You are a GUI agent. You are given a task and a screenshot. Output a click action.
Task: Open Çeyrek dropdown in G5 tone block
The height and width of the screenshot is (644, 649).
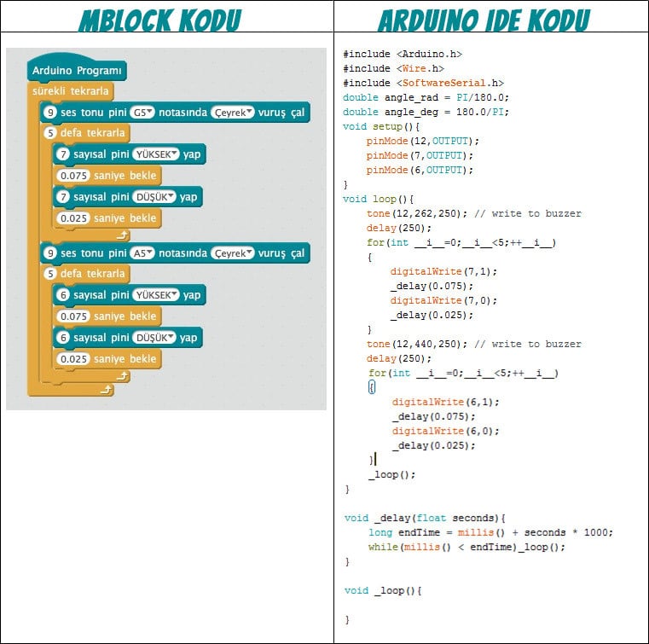coord(232,112)
